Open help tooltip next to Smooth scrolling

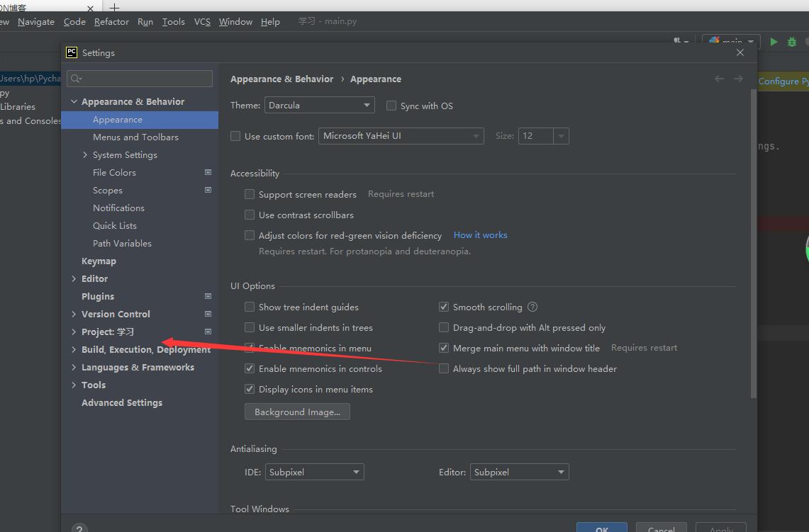[532, 307]
